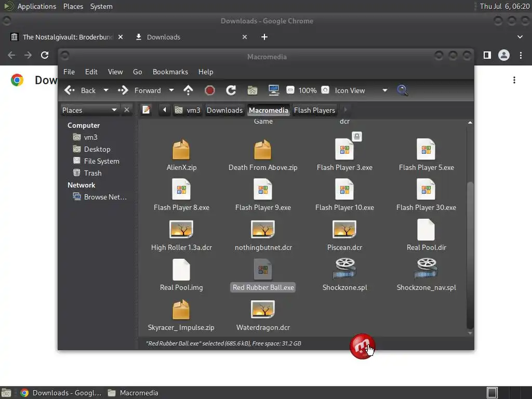This screenshot has height=399, width=532.
Task: Open the Bookmarks menu
Action: click(x=170, y=72)
